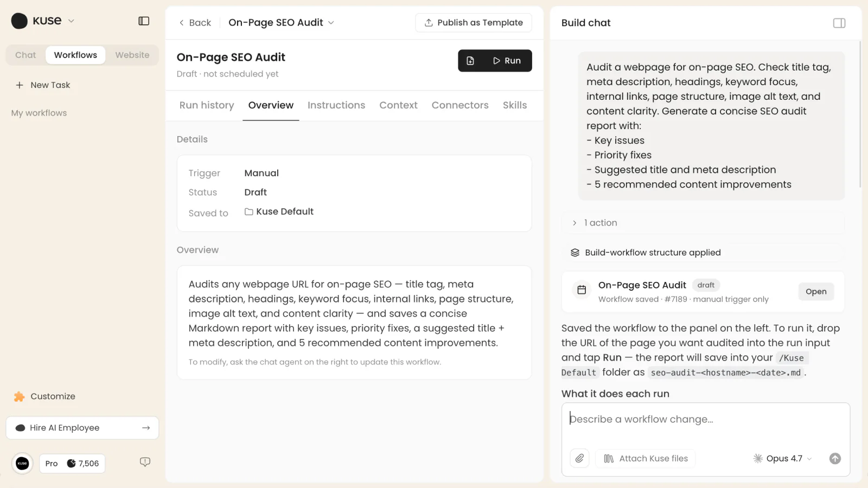This screenshot has height=488, width=868.
Task: Click Attach Kuse files
Action: click(x=646, y=459)
